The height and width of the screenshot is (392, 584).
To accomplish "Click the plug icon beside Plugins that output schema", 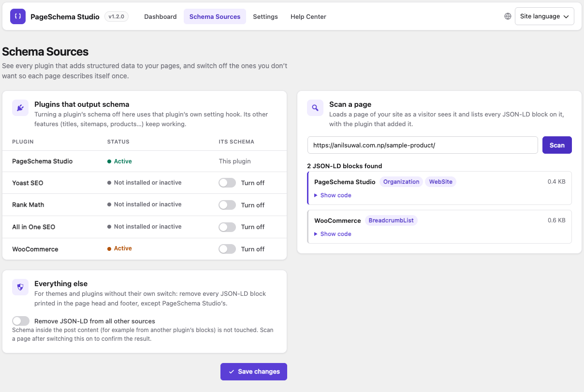I will pos(20,108).
